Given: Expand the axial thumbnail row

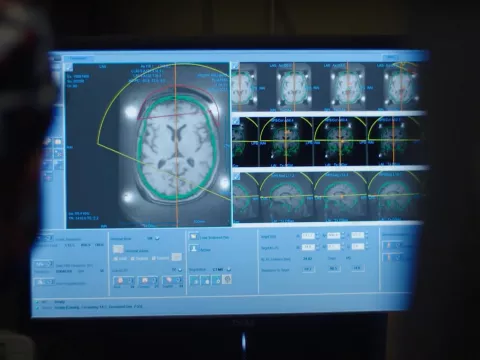Looking at the screenshot, I should (236, 66).
